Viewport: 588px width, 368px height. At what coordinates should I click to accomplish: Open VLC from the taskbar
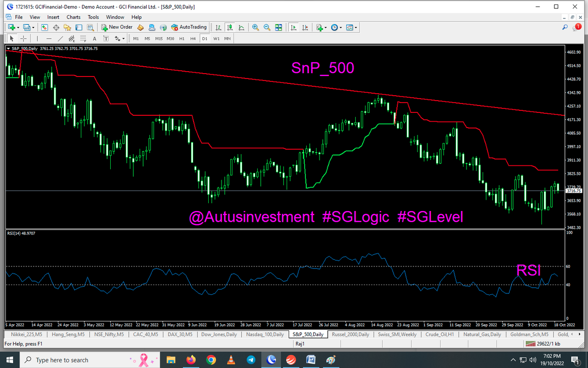pyautogui.click(x=231, y=360)
